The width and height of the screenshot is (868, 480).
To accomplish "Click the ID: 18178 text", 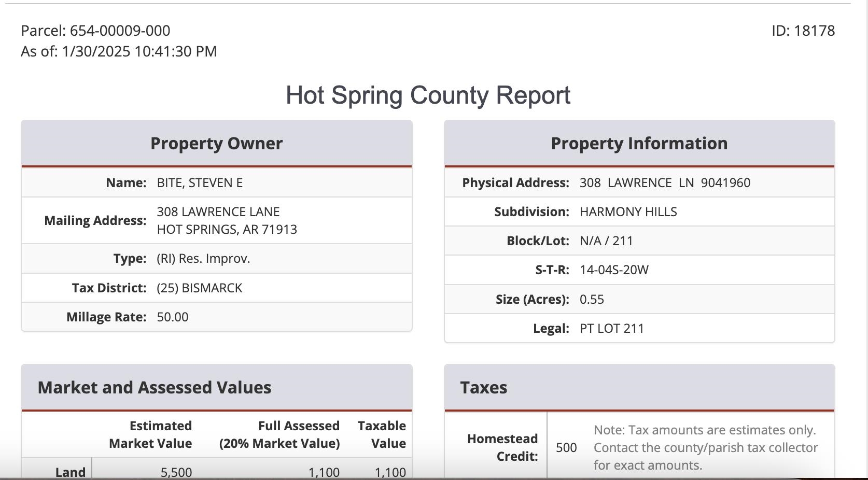I will click(803, 31).
